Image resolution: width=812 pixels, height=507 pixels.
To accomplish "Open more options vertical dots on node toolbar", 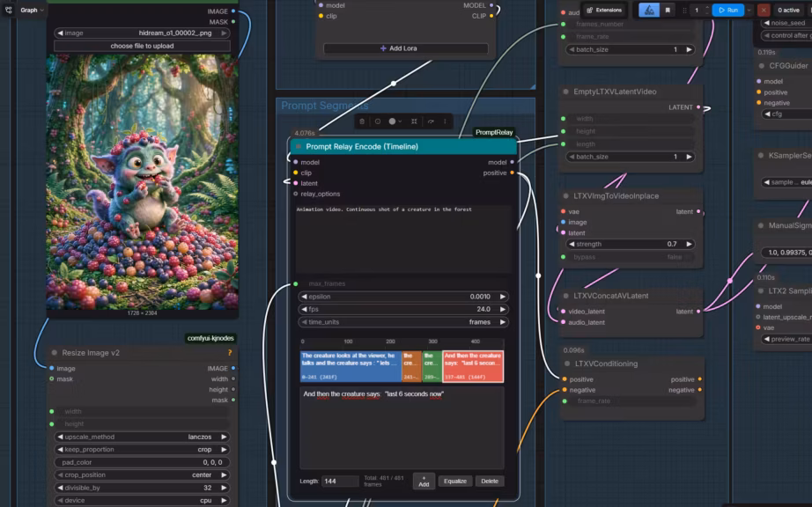I will pyautogui.click(x=445, y=121).
